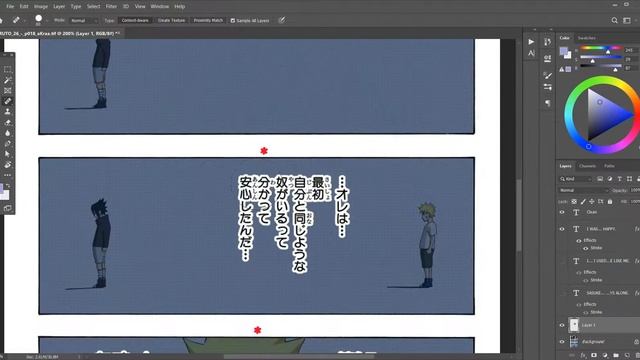Open the Paragraph panel icon

tap(548, 103)
